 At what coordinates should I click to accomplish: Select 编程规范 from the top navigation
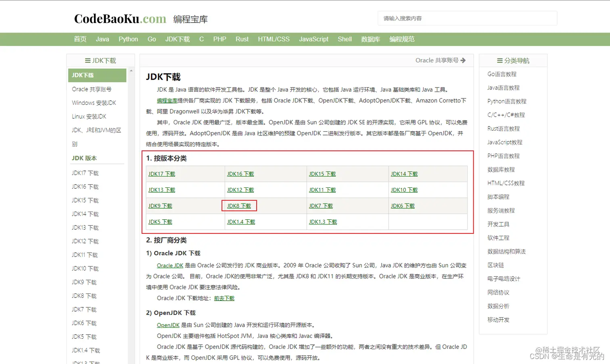point(402,39)
